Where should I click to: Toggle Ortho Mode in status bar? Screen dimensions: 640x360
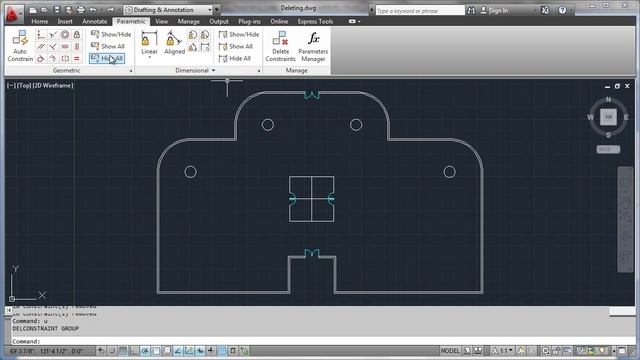pos(134,351)
